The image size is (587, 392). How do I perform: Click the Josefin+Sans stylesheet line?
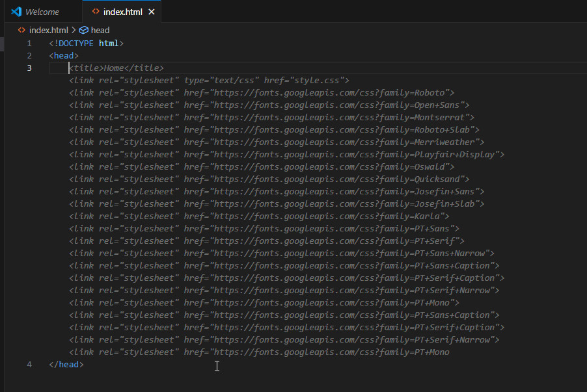277,192
